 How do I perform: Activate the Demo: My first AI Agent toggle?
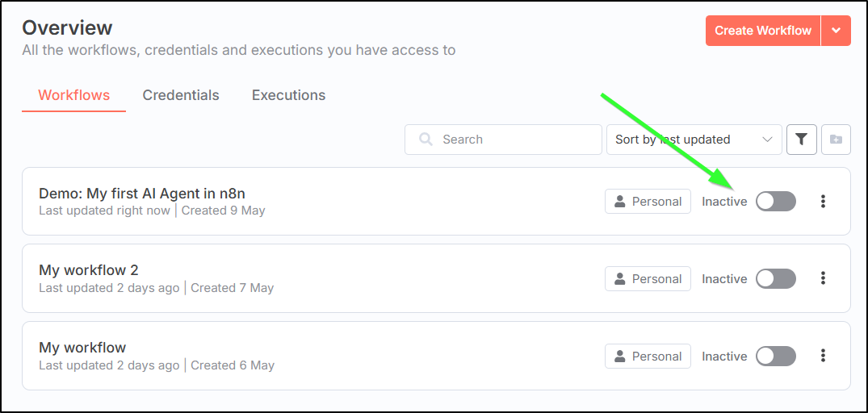776,201
